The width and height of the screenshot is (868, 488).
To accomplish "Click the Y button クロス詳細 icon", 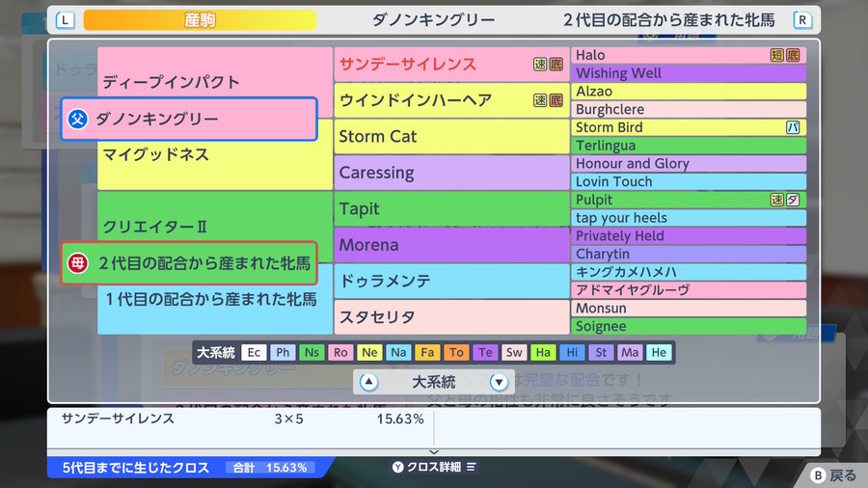I will point(397,467).
